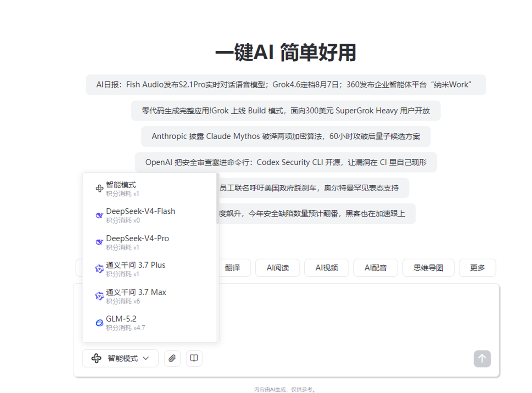The image size is (532, 393).
Task: Click the 积分消耗 x0 label under DeepSeek-V4-Flash
Action: 123,220
